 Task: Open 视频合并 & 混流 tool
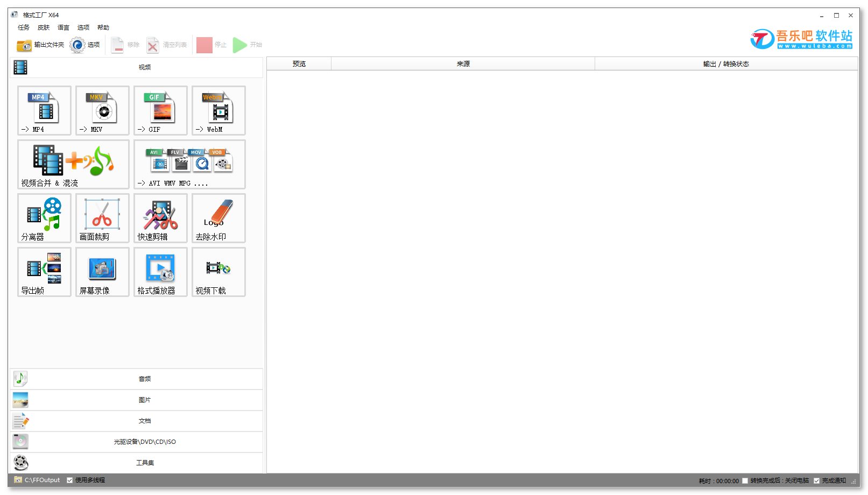73,164
